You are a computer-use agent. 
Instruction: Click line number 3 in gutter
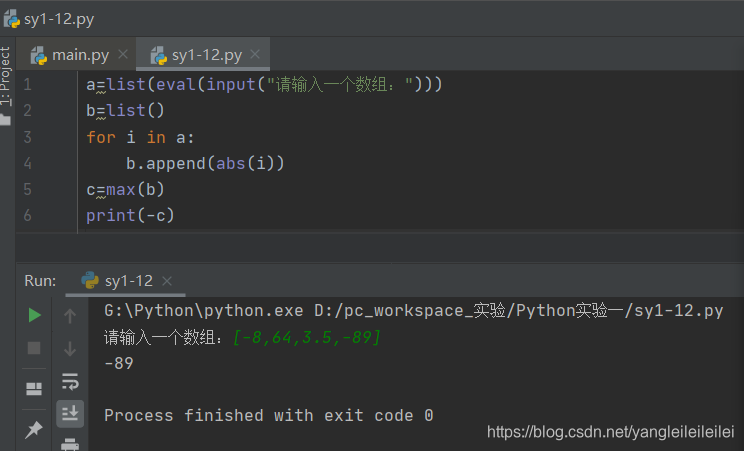coord(28,137)
